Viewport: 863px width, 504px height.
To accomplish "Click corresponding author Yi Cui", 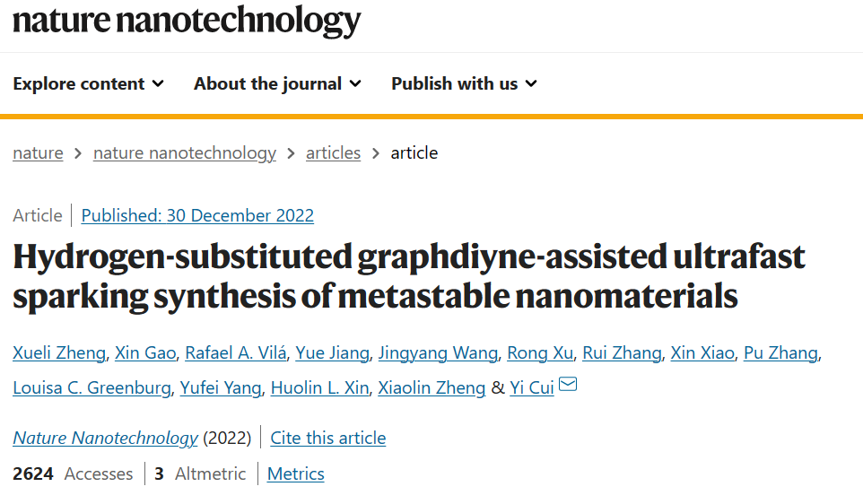I will (x=532, y=388).
